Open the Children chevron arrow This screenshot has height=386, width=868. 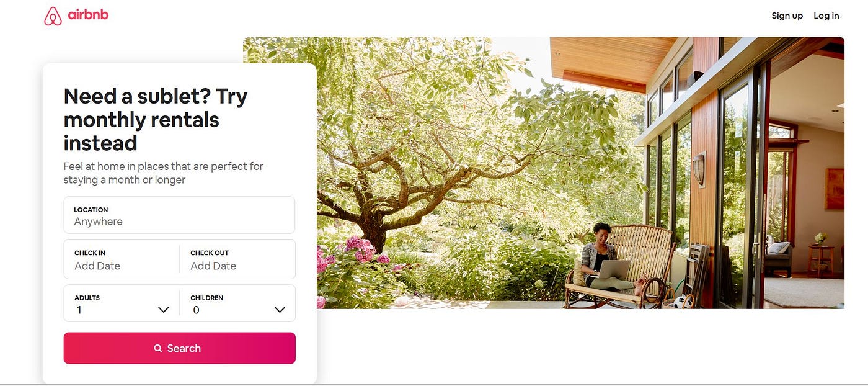[280, 310]
